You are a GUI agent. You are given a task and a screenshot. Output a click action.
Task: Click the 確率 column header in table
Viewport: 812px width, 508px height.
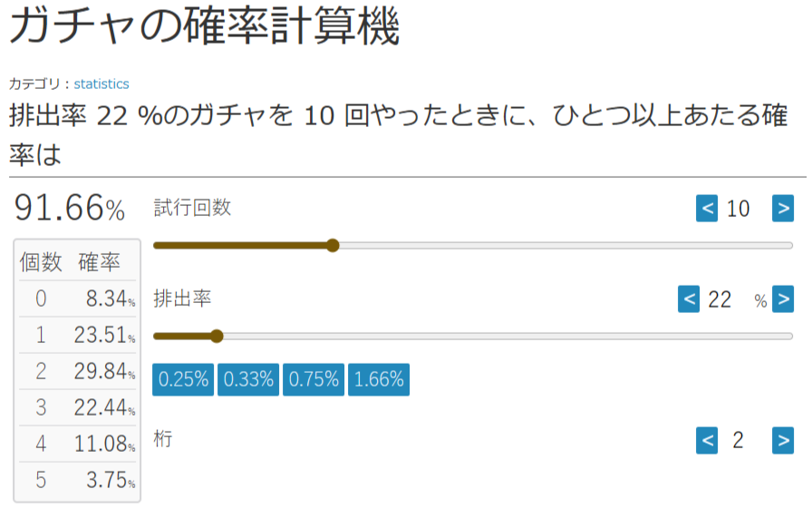pyautogui.click(x=100, y=262)
